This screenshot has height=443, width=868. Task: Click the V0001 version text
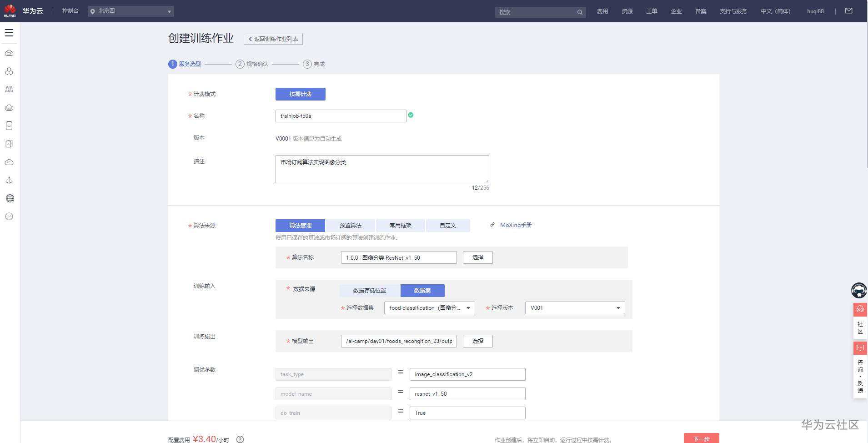click(283, 139)
